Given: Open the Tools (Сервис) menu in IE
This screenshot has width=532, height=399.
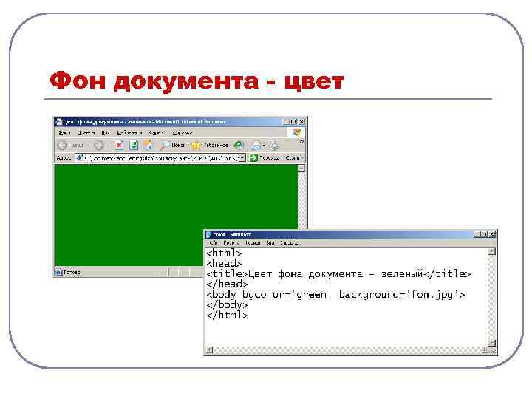Looking at the screenshot, I should (x=157, y=133).
